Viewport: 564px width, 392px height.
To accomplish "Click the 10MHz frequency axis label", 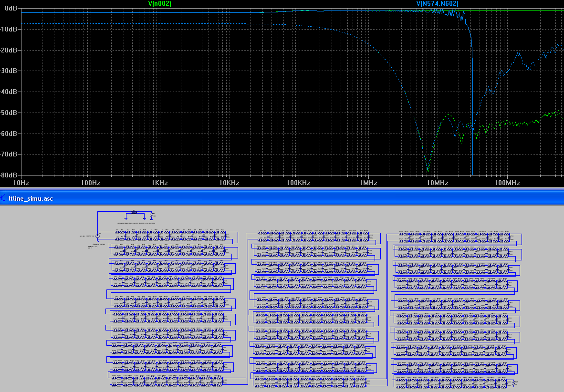I will click(438, 183).
